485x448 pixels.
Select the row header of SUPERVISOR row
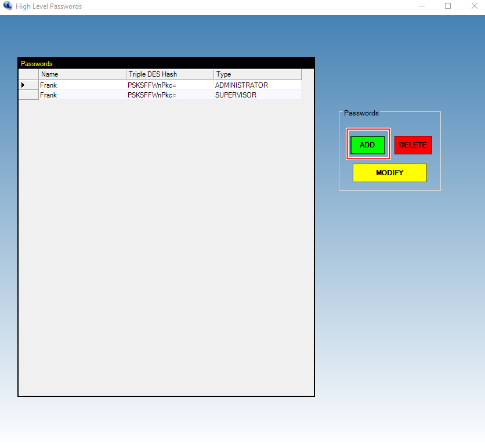click(x=28, y=95)
